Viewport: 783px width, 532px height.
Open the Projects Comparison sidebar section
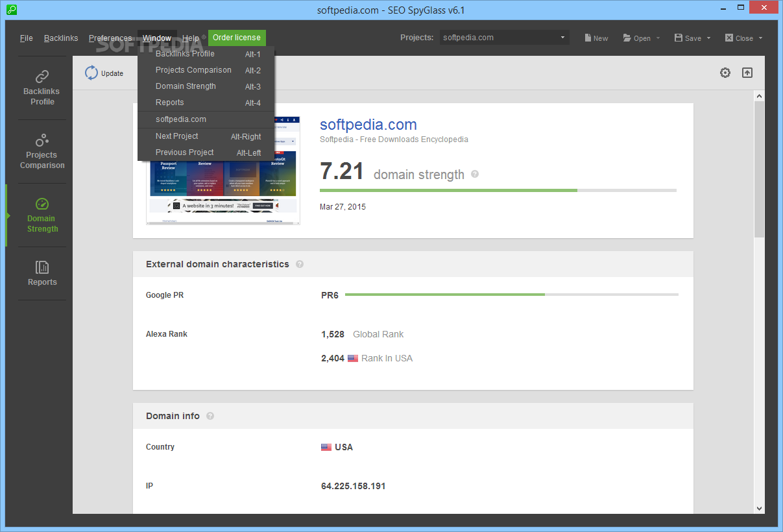[x=42, y=151]
